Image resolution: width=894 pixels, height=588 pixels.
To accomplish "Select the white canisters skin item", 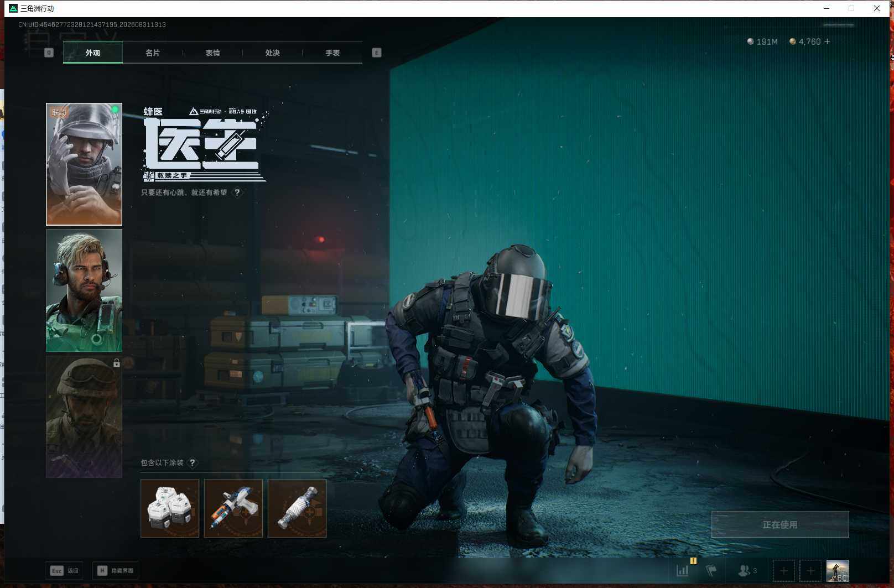I will tap(170, 508).
